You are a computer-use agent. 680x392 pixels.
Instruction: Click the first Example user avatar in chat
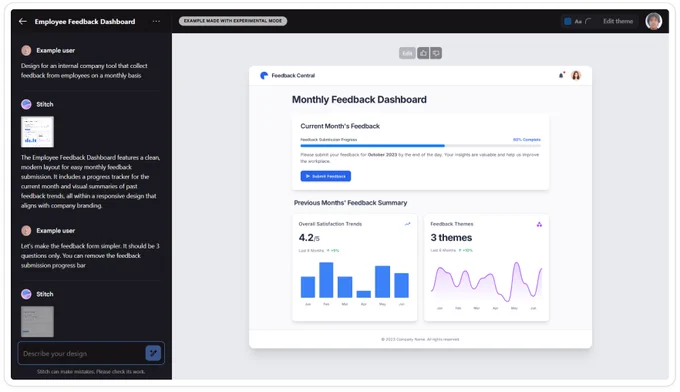point(26,50)
